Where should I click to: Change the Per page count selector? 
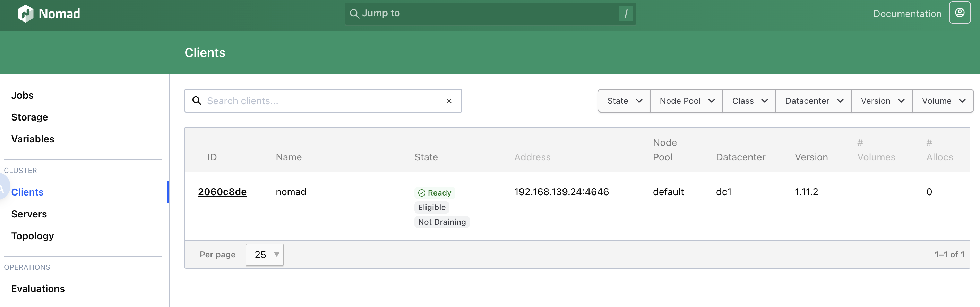(264, 255)
